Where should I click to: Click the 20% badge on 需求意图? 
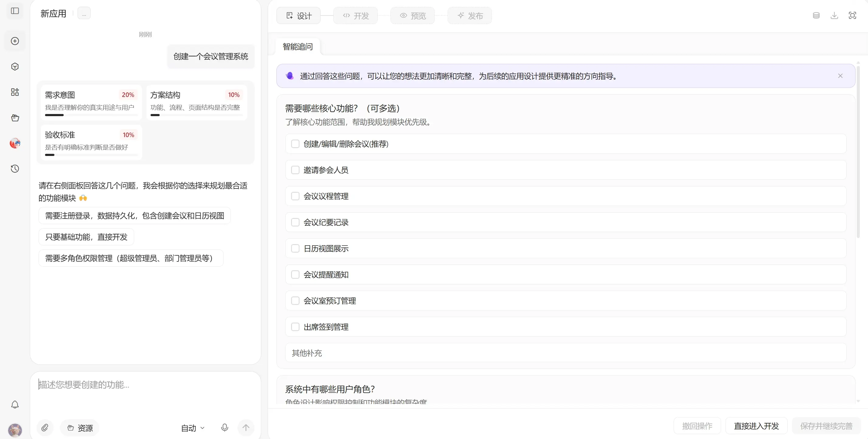pyautogui.click(x=128, y=95)
